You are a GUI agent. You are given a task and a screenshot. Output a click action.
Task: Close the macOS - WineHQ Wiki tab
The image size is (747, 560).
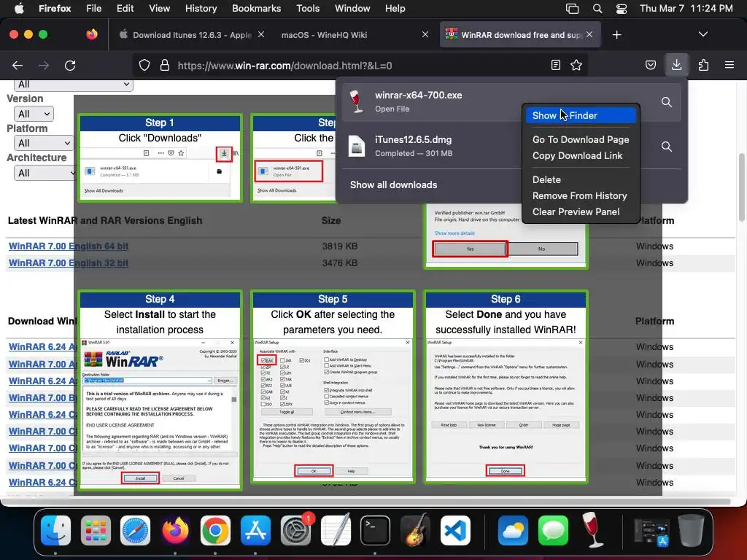coord(425,34)
